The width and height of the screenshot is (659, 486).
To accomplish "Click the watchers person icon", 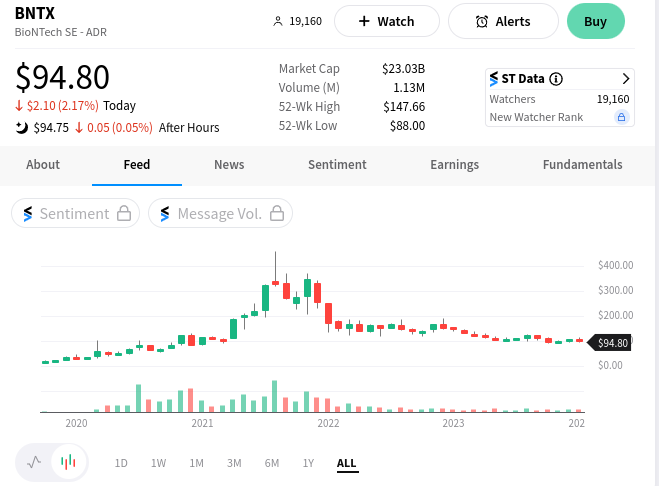I will click(x=277, y=21).
